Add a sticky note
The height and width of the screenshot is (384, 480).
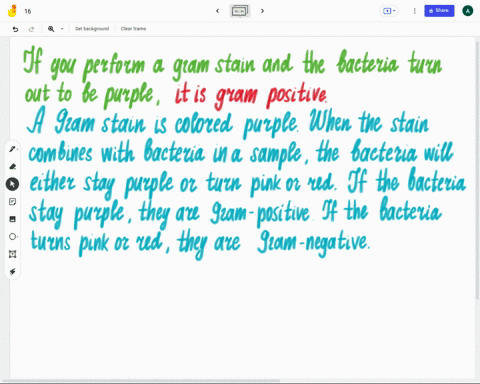tap(13, 202)
